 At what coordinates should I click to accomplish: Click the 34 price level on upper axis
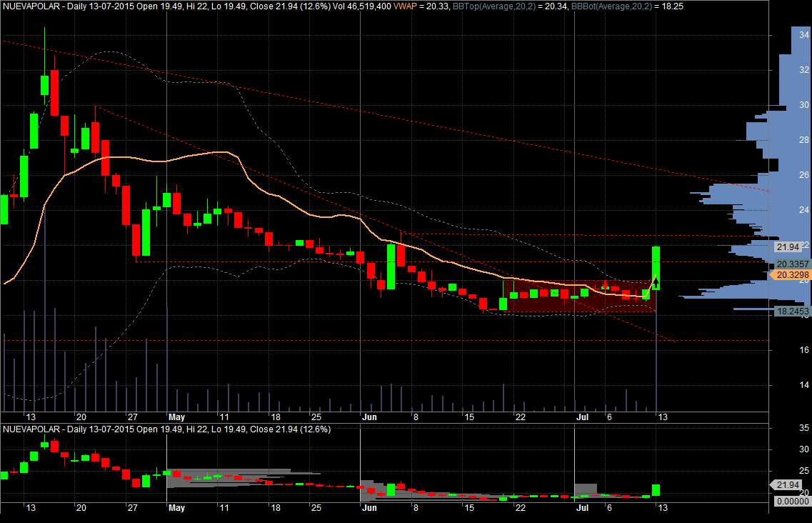803,35
